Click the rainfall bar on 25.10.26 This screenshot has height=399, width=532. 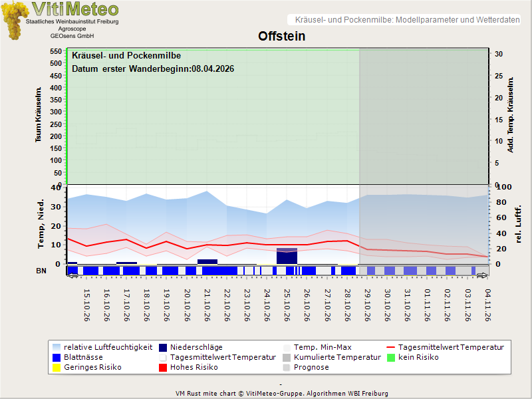pos(287,256)
